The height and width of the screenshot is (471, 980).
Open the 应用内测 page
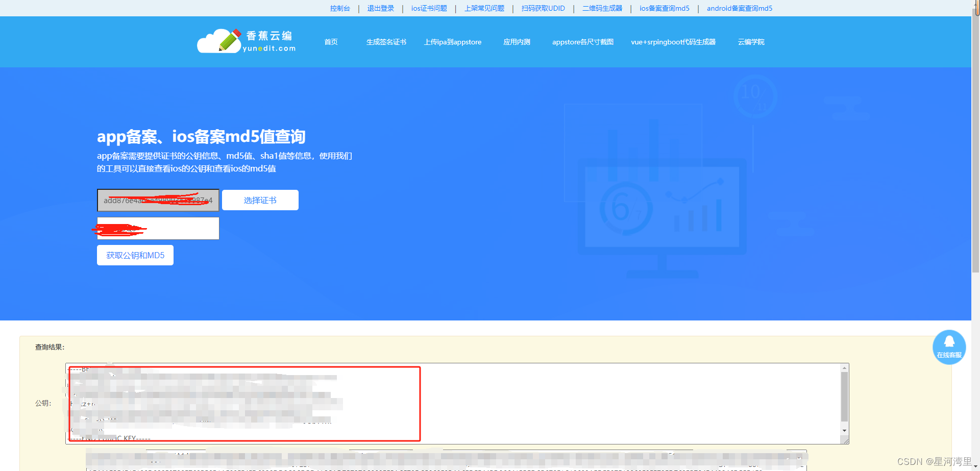517,42
